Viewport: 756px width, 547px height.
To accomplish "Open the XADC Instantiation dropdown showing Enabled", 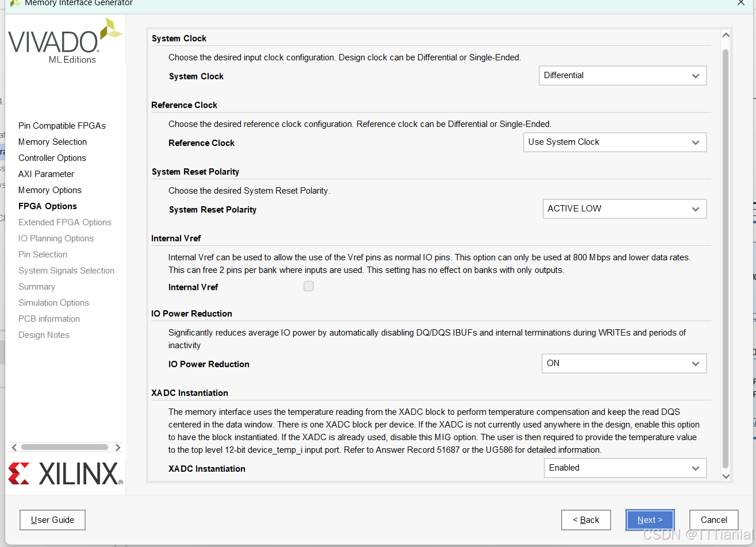I will [x=625, y=468].
